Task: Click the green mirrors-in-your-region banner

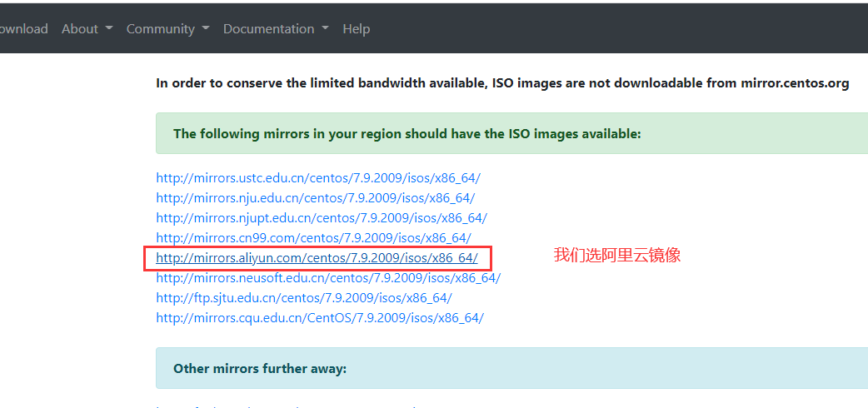Action: 512,133
